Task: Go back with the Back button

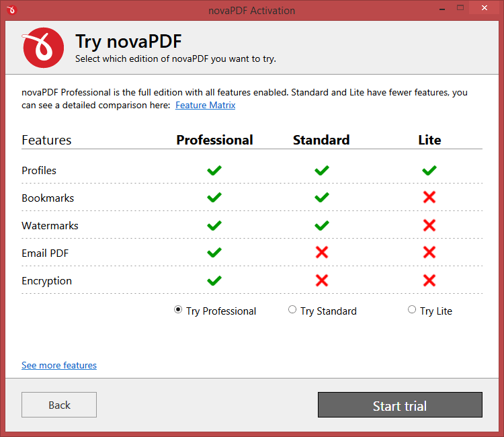Action: (x=59, y=405)
